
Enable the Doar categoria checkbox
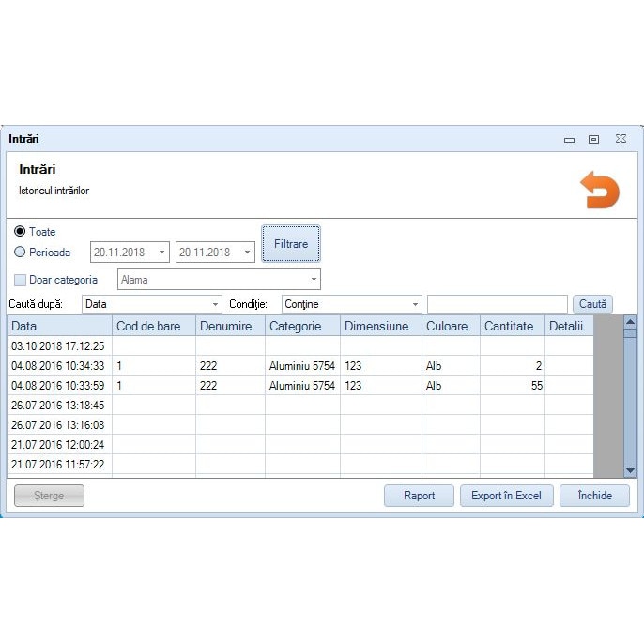[20, 280]
